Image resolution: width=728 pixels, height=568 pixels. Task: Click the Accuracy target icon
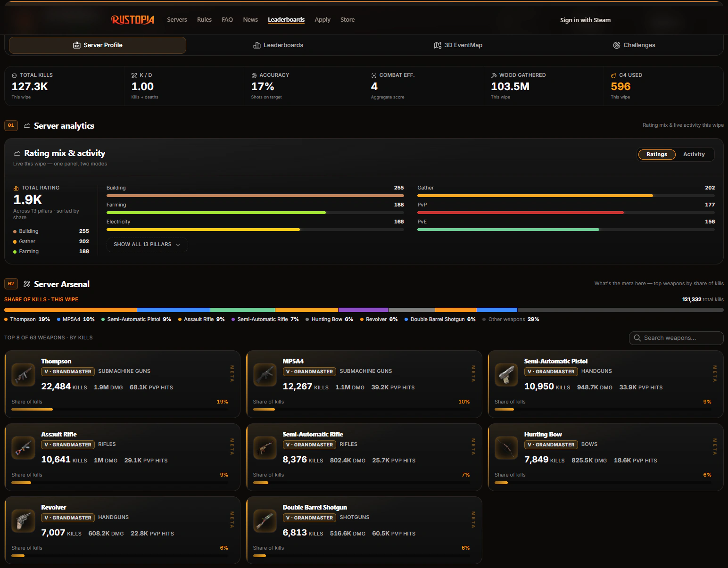(x=254, y=75)
